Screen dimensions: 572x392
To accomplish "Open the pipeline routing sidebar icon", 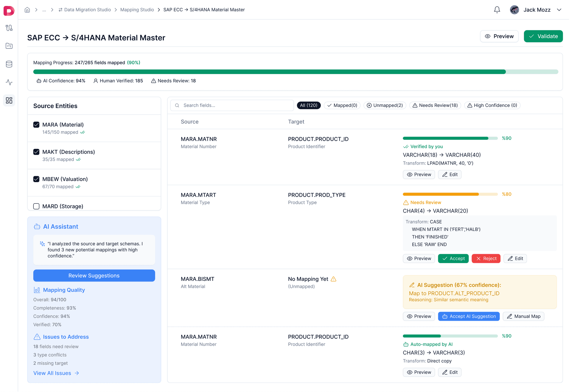I will pyautogui.click(x=9, y=28).
